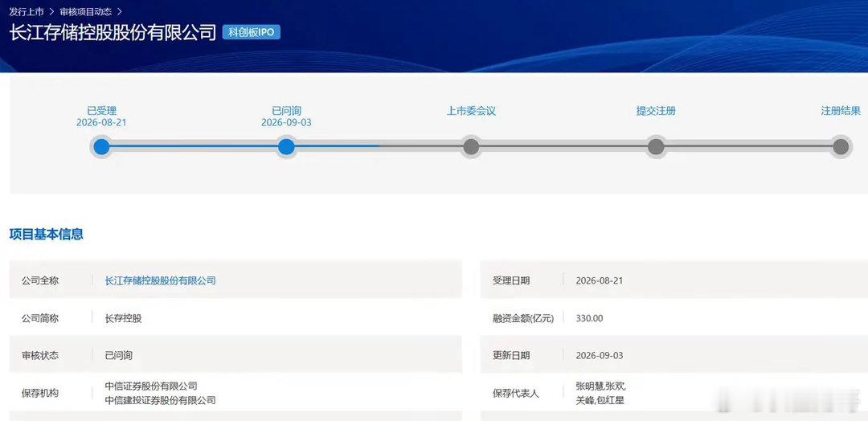Click the 长存控股 short name value
The width and height of the screenshot is (868, 421).
(x=124, y=318)
